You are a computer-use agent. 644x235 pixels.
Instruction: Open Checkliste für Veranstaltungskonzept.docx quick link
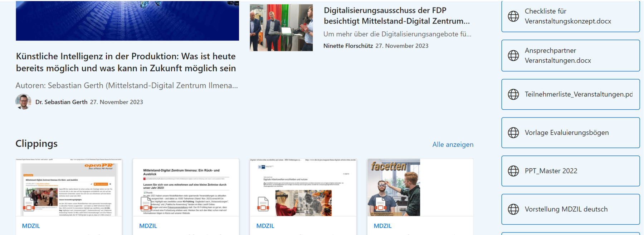pyautogui.click(x=571, y=16)
